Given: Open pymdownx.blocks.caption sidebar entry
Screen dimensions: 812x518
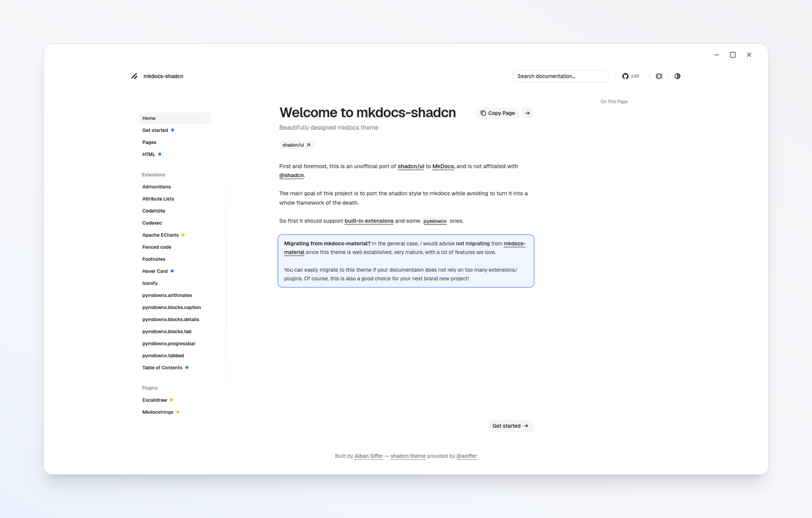Looking at the screenshot, I should 172,308.
